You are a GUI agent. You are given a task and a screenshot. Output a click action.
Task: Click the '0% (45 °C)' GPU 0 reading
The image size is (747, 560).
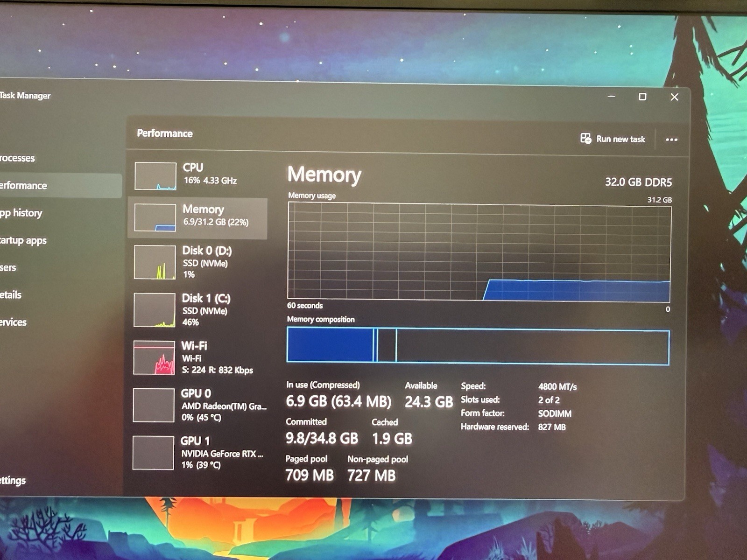pos(201,417)
